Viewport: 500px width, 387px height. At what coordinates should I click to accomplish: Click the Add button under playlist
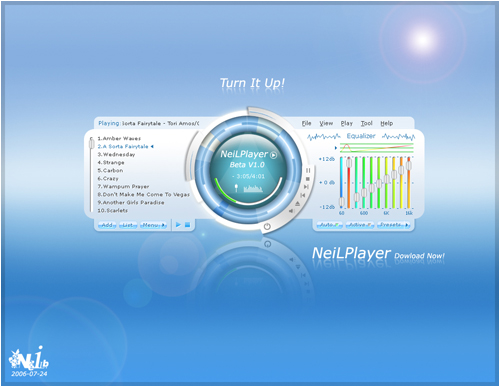(x=107, y=225)
